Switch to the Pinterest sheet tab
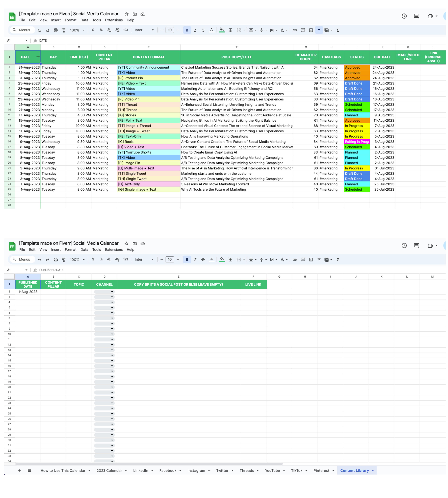Screen dimensions: 448x498 pyautogui.click(x=321, y=471)
